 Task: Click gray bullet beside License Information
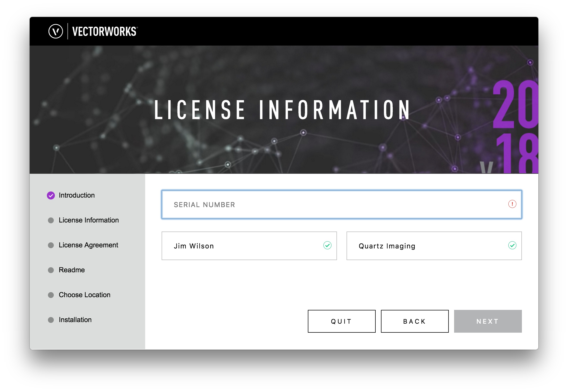pos(51,220)
